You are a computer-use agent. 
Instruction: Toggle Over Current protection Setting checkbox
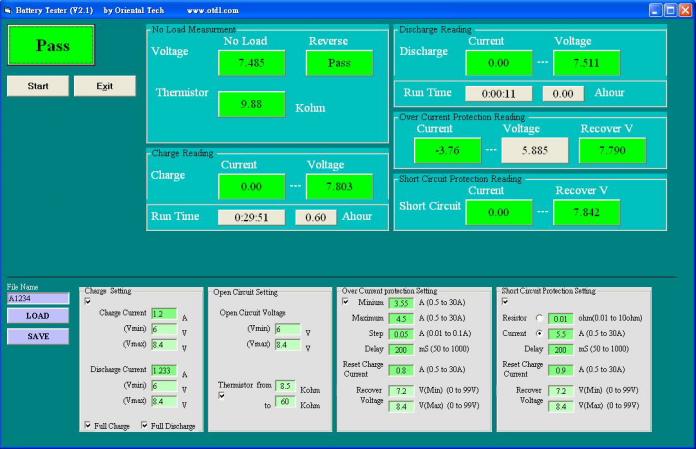pyautogui.click(x=345, y=302)
